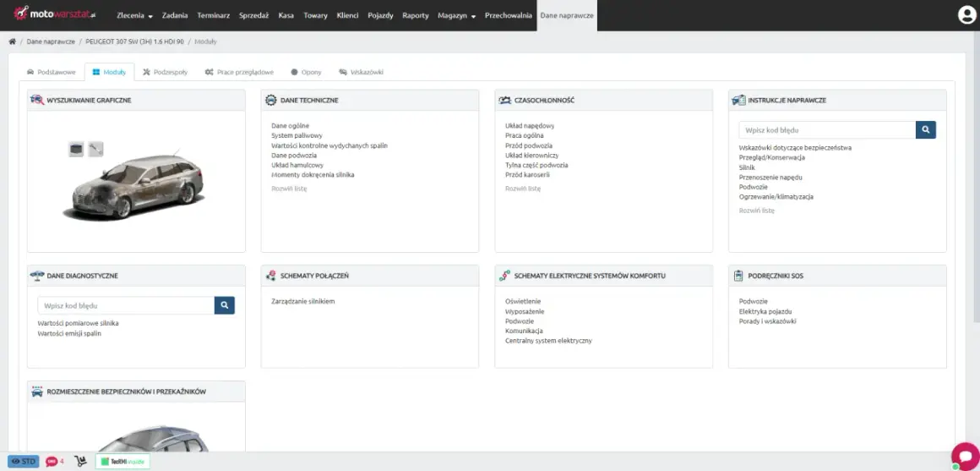This screenshot has width=980, height=471.
Task: Switch to the Moduły tab
Action: tap(109, 72)
